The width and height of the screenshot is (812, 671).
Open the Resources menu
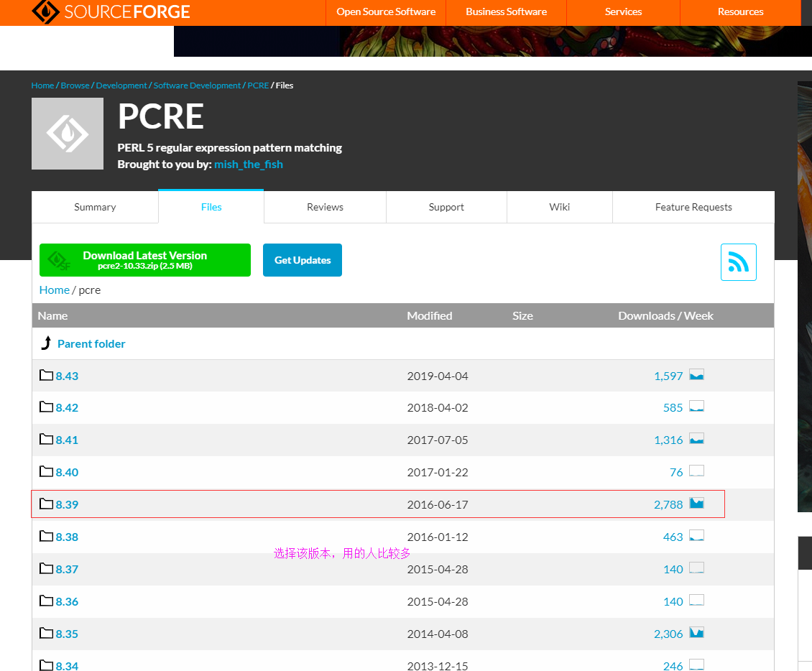(x=740, y=12)
